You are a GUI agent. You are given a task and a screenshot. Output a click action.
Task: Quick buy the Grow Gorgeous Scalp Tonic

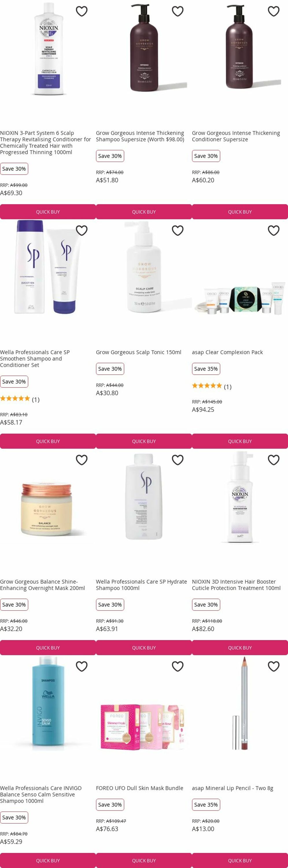[x=144, y=441]
